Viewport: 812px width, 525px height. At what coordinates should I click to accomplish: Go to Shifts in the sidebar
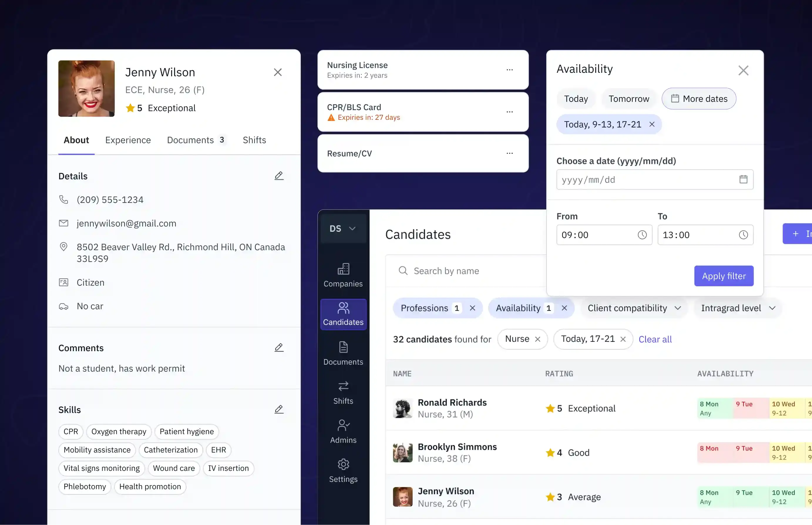coord(343,392)
